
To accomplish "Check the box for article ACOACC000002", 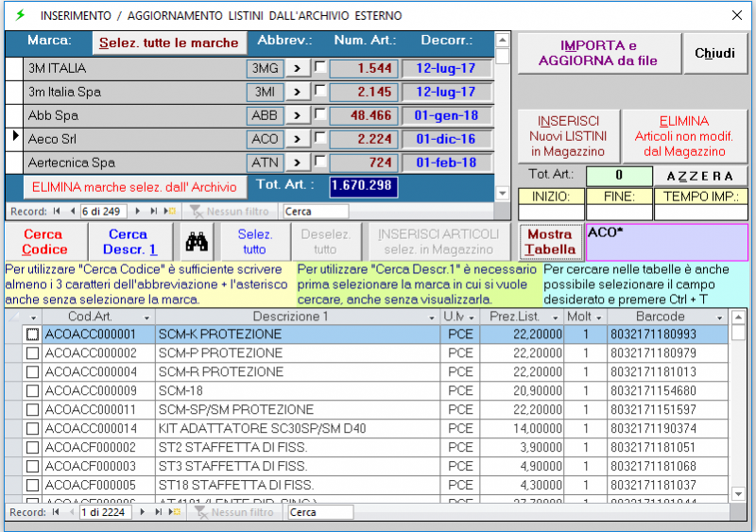I will tap(32, 353).
